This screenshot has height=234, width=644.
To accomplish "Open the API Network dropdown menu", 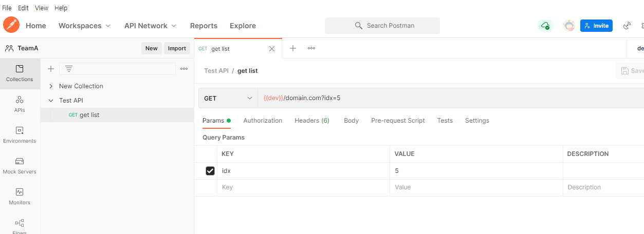I will [x=150, y=26].
